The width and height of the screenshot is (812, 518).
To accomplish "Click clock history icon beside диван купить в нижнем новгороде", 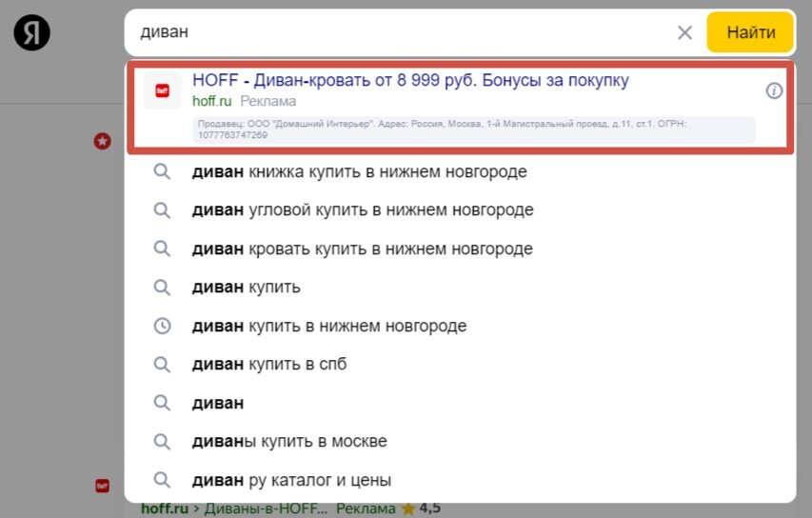I will coord(162,326).
